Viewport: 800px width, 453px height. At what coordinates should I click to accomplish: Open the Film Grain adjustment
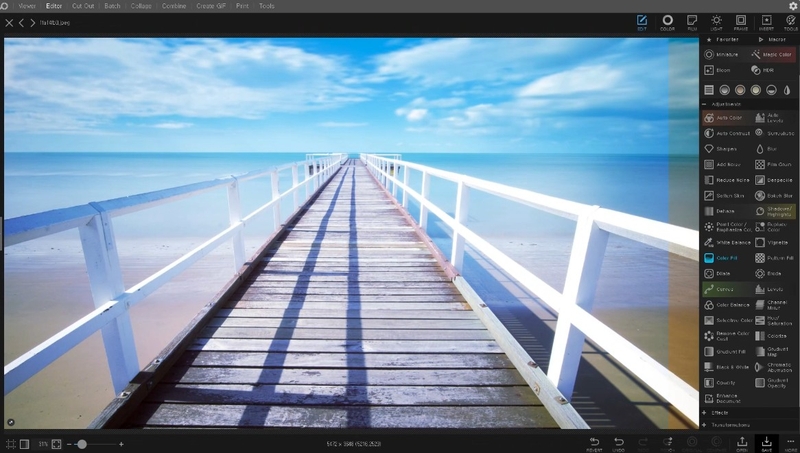tap(774, 164)
